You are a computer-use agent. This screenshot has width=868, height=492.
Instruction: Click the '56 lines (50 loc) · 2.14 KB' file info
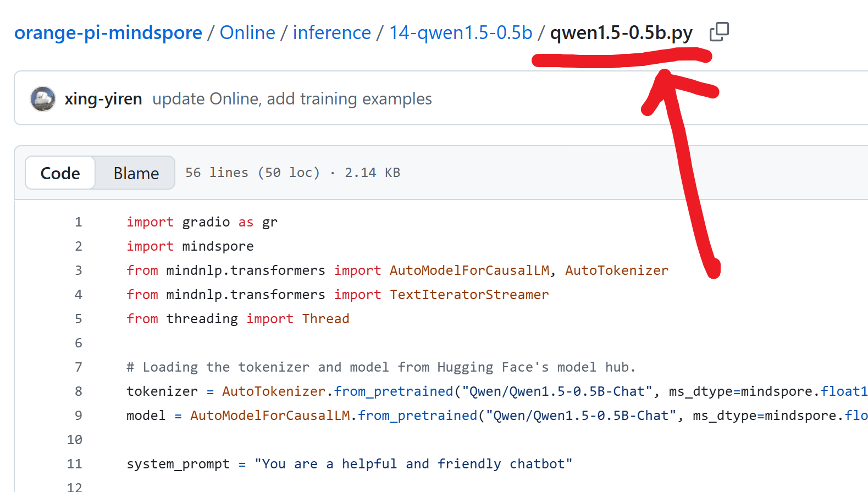(x=292, y=173)
